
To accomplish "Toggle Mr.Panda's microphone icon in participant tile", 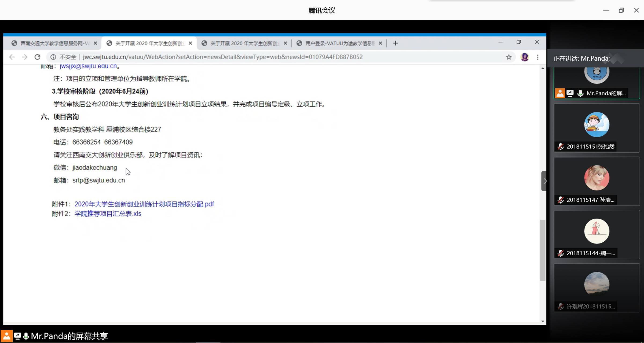I will 580,93.
